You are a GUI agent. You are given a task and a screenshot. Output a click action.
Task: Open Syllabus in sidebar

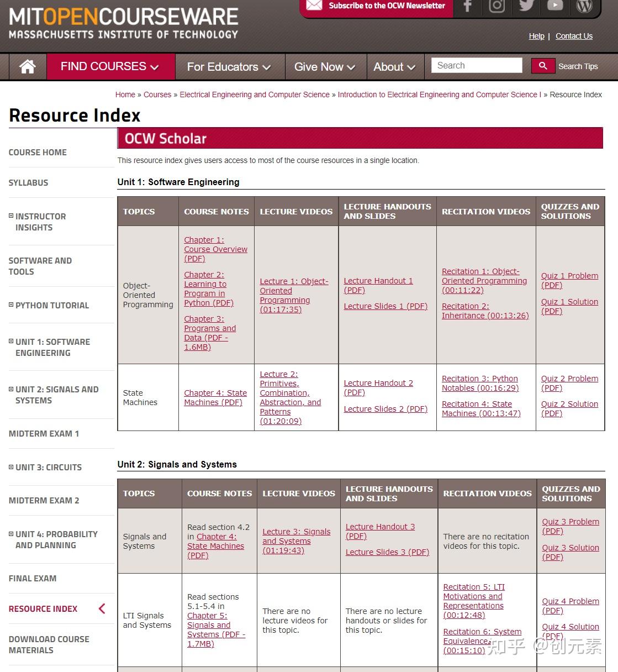tap(28, 182)
